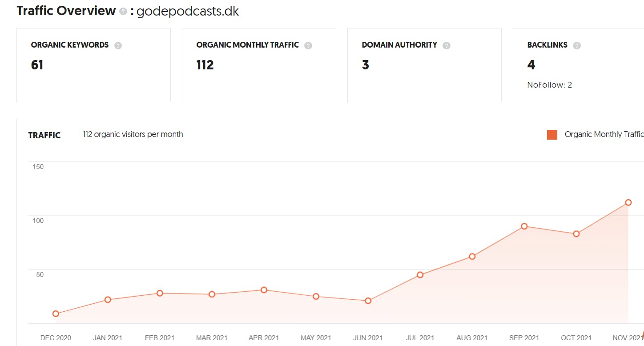Screen dimensions: 644x346
Task: Click the AUG 2021 data point
Action: tap(472, 257)
